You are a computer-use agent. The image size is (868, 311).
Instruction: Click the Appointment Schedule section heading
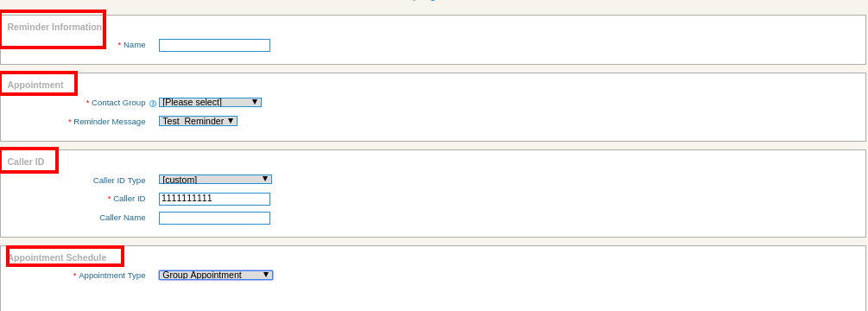[56, 258]
